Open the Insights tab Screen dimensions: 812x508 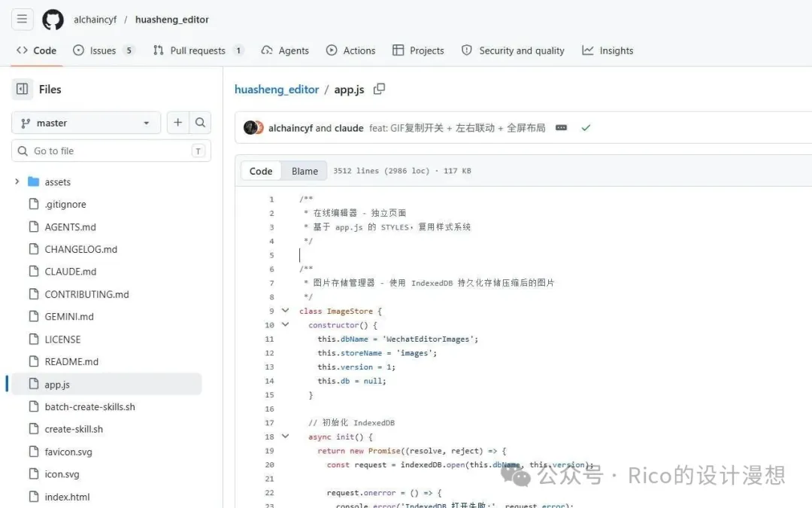click(607, 50)
